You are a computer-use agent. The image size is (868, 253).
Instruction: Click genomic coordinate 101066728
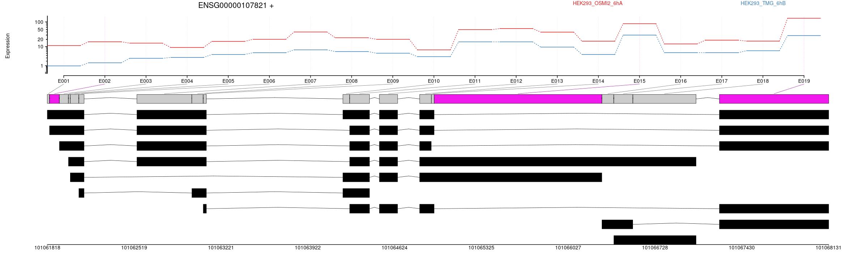(x=655, y=248)
